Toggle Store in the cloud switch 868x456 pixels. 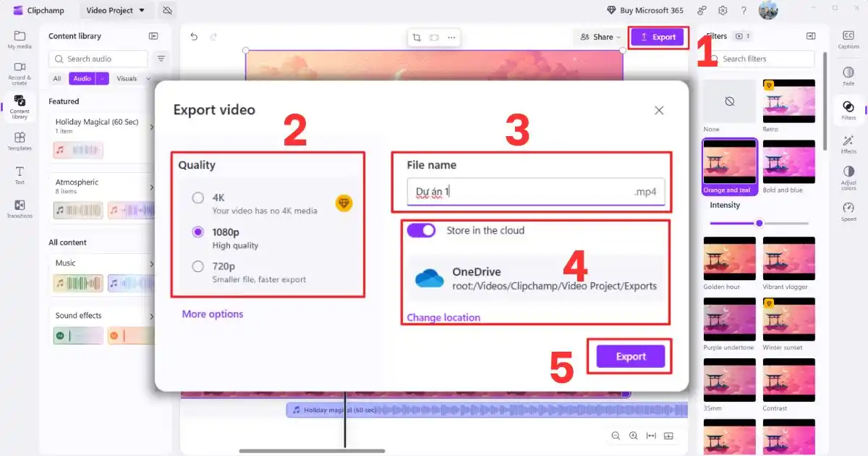click(x=422, y=230)
